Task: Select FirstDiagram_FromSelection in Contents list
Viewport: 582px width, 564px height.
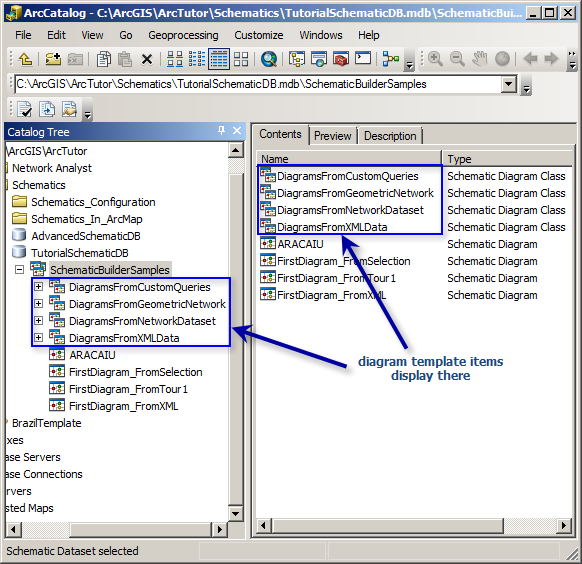Action: coord(344,261)
